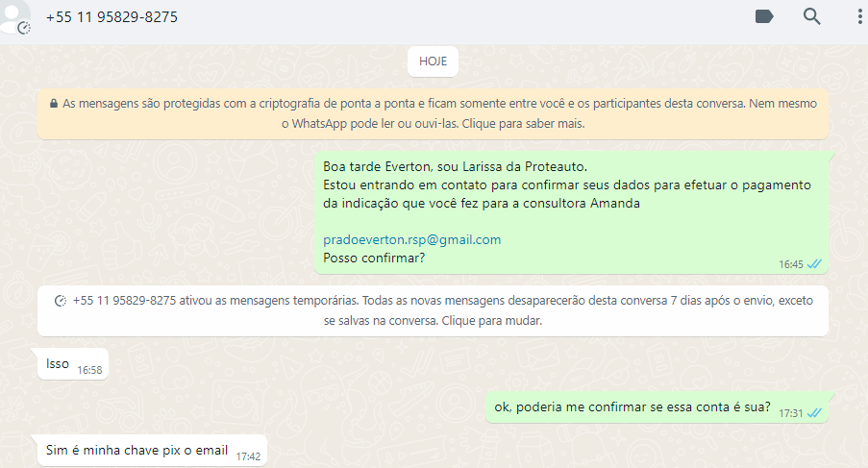The height and width of the screenshot is (468, 868).
Task: Click the 17:42 timestamp of last message
Action: (x=248, y=456)
